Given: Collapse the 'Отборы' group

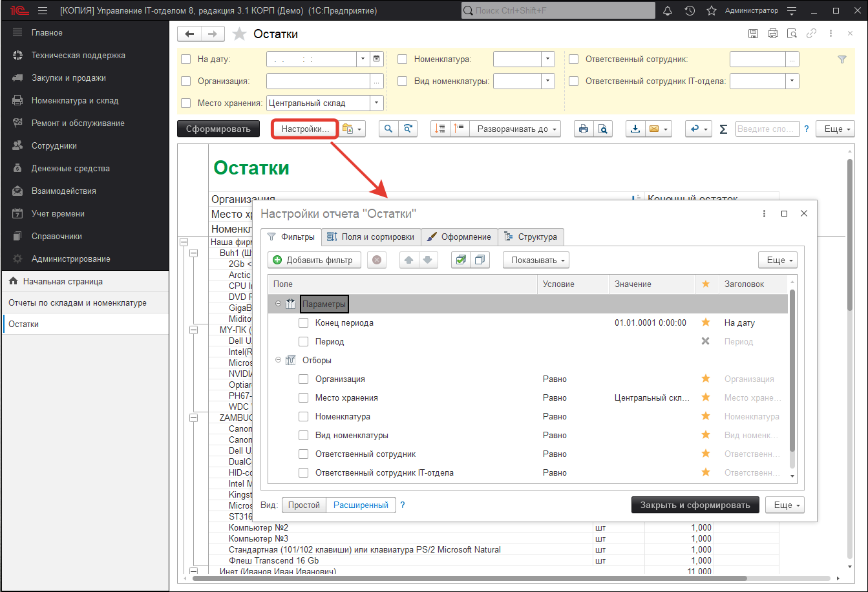Looking at the screenshot, I should click(278, 360).
